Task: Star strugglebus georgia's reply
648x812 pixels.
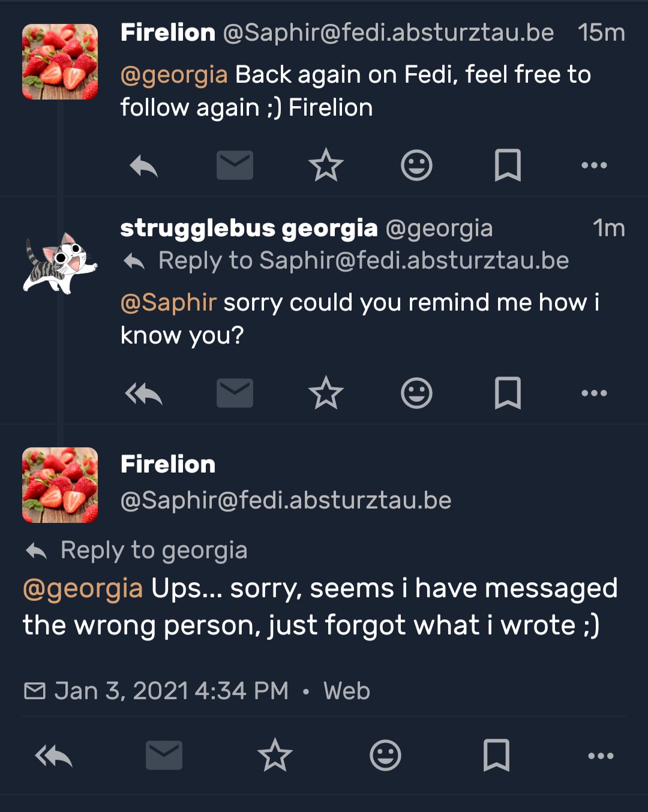Action: (326, 393)
